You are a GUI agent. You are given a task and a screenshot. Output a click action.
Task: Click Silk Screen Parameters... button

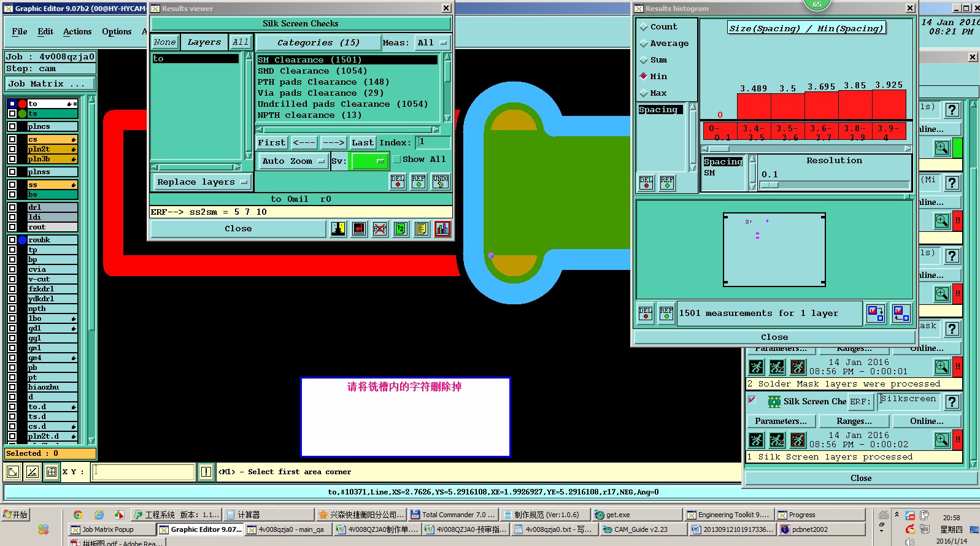(781, 421)
